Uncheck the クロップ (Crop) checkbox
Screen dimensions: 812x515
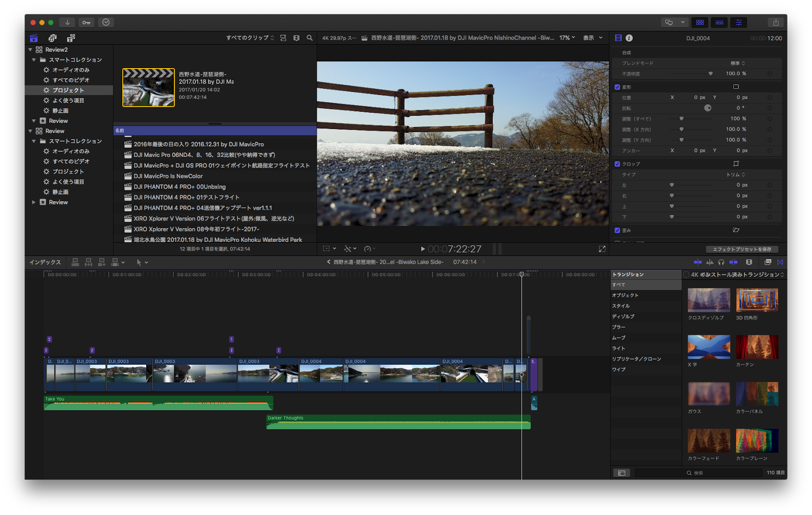(x=617, y=164)
